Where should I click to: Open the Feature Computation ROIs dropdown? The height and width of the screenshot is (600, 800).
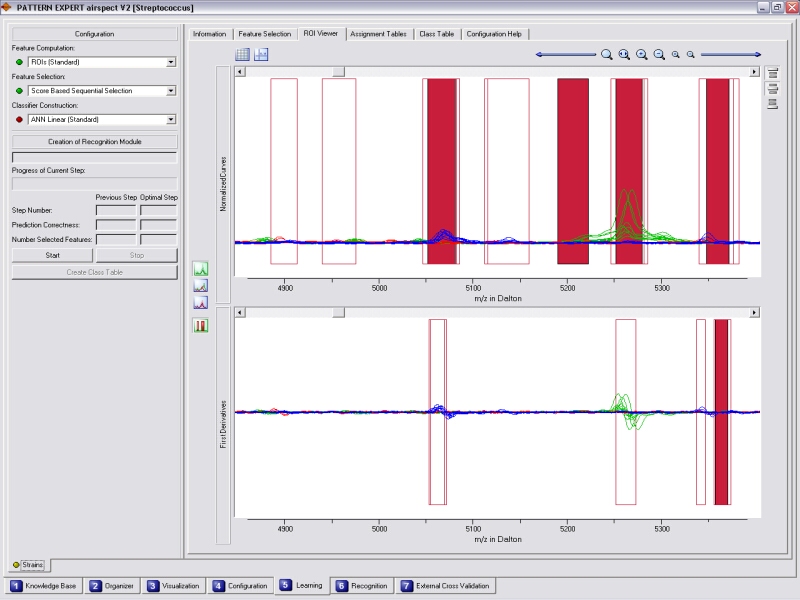pos(171,62)
